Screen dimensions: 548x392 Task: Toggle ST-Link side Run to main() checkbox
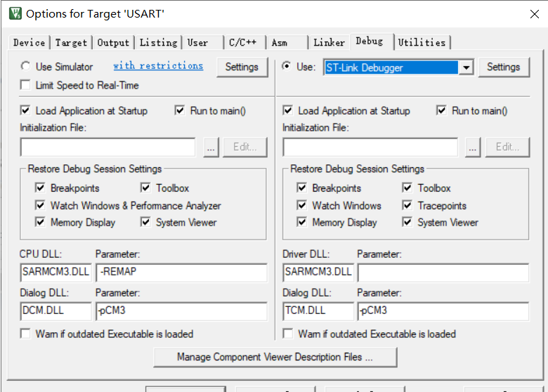441,110
